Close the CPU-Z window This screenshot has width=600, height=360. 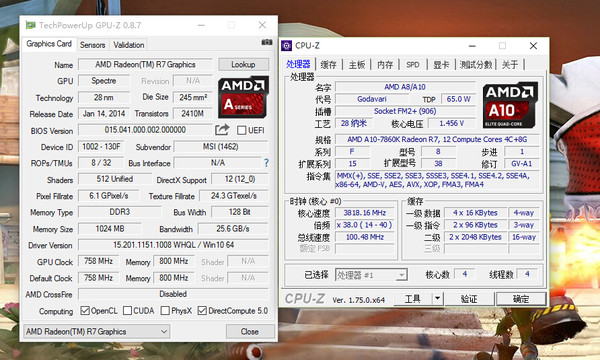coord(533,46)
